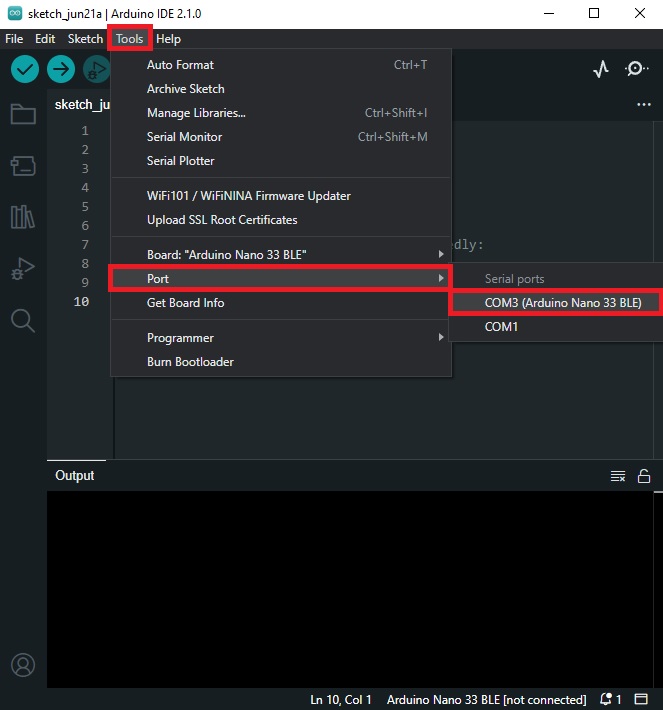Click line number 10 in the gutter
The image size is (663, 710).
82,302
